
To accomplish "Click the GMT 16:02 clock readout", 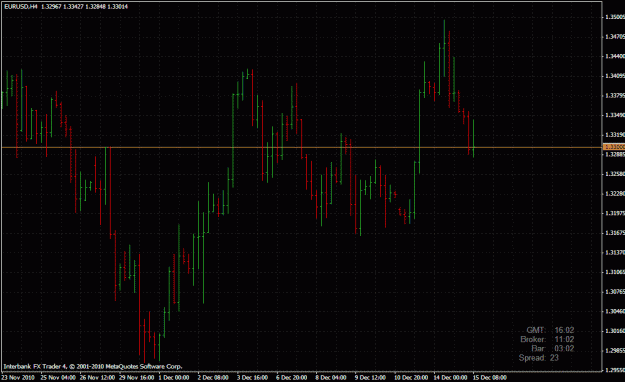I will (550, 330).
